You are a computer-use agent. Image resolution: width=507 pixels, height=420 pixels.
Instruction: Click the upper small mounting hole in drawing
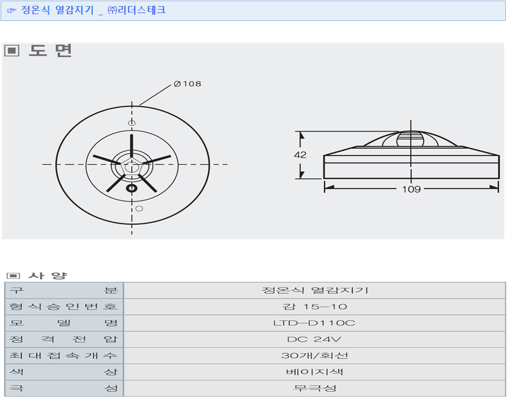[131, 123]
